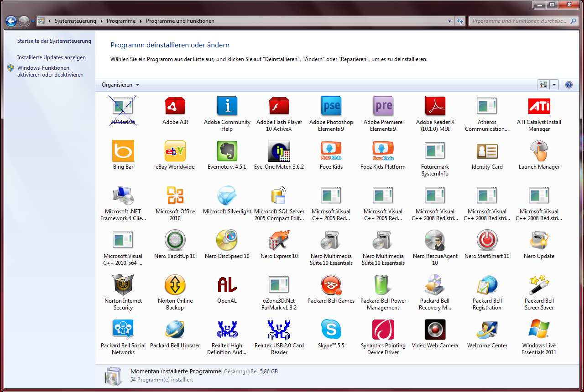Refresh the address bar view
Screen dimensions: 584x392
pyautogui.click(x=460, y=21)
